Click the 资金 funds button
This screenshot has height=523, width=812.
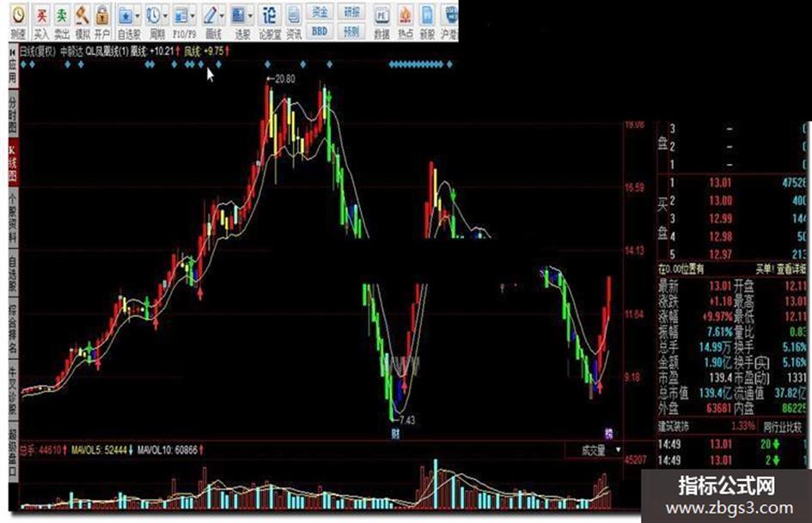320,11
